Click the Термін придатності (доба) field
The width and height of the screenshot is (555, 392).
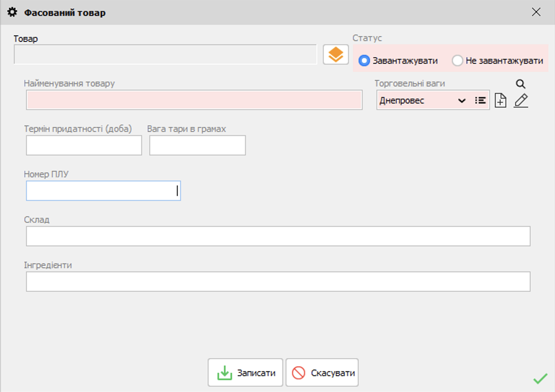[x=84, y=145]
